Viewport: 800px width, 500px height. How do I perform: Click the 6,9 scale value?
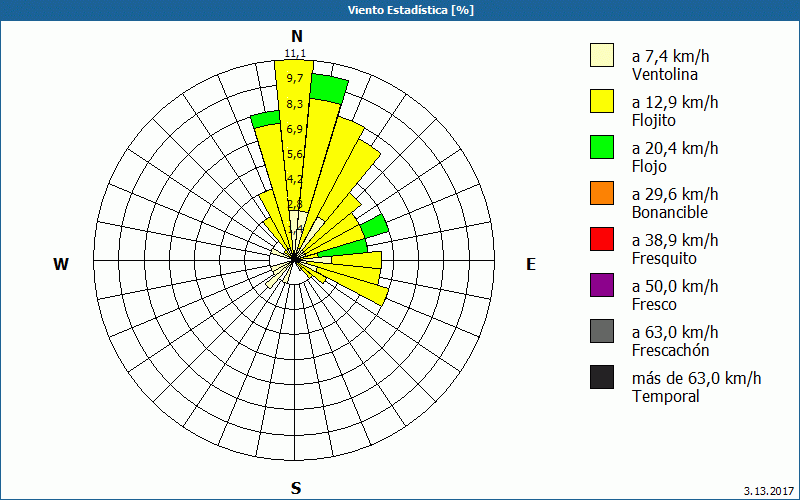pyautogui.click(x=295, y=129)
